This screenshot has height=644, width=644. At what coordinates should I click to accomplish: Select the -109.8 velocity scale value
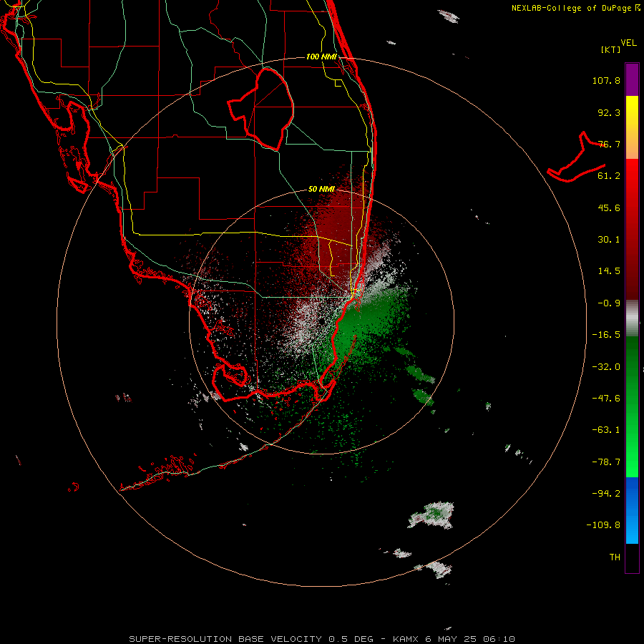pyautogui.click(x=603, y=525)
